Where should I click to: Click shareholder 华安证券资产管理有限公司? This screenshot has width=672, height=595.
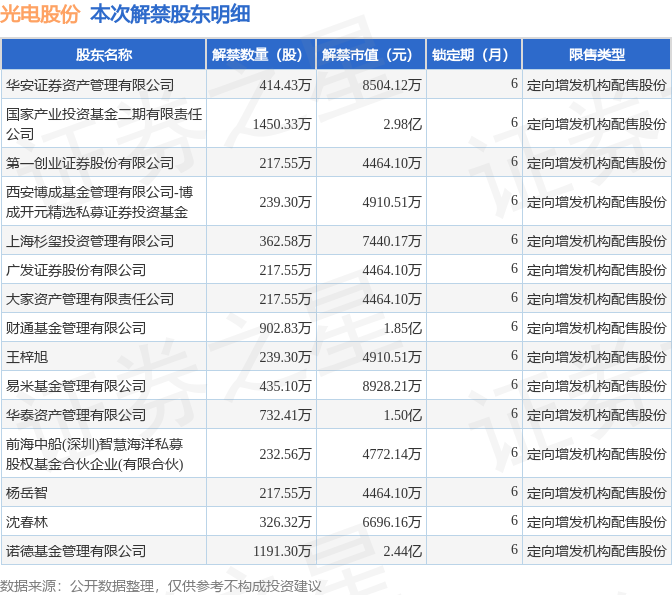click(90, 85)
